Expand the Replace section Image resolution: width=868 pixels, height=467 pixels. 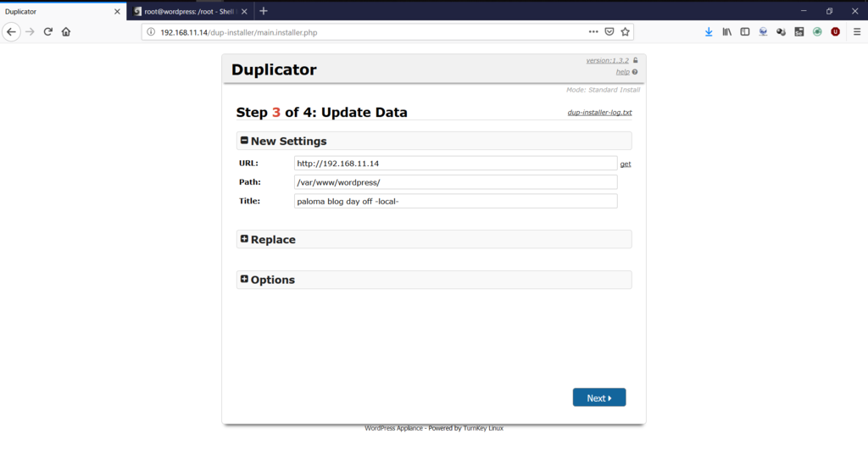[244, 239]
